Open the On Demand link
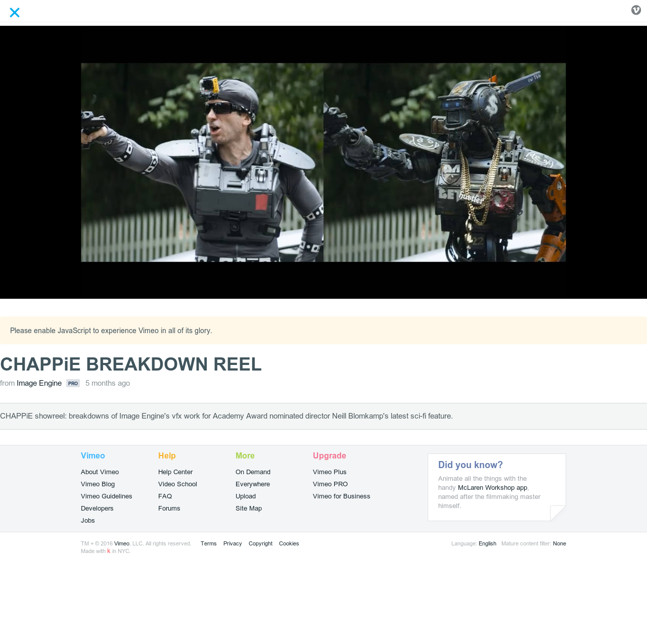The image size is (647, 644). point(253,472)
